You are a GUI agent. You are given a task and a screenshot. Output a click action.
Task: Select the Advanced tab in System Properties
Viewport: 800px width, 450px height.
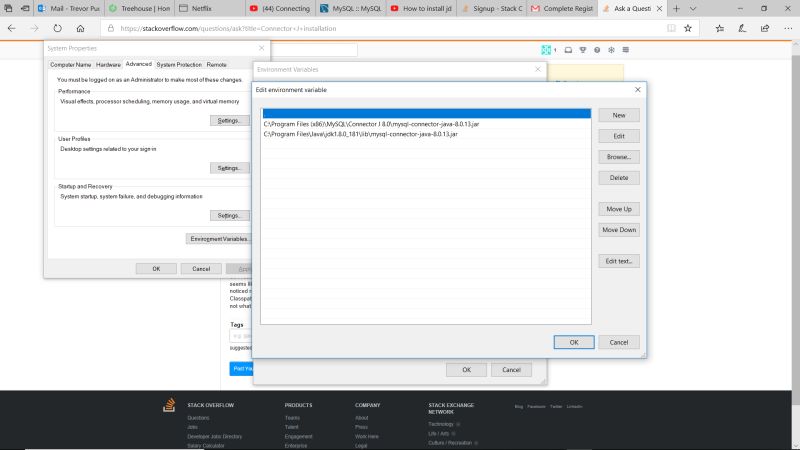pyautogui.click(x=138, y=64)
